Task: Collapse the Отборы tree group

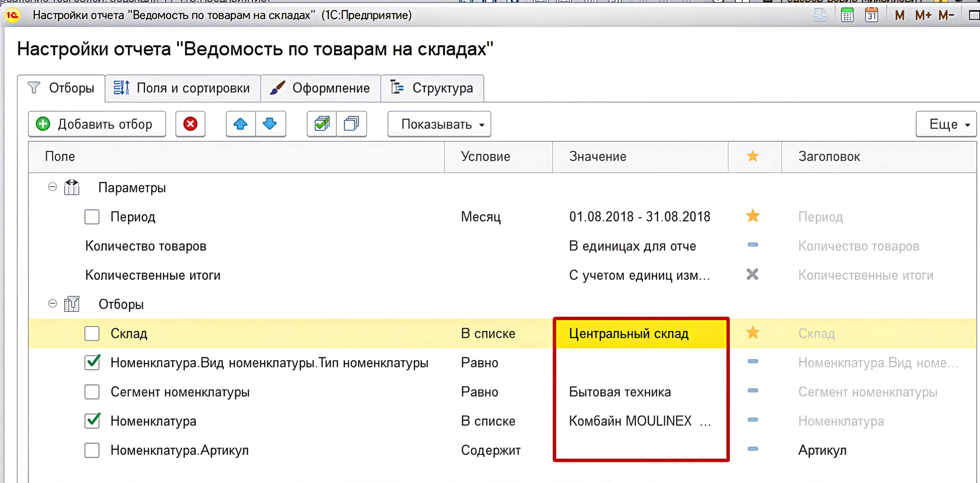Action: click(x=52, y=304)
